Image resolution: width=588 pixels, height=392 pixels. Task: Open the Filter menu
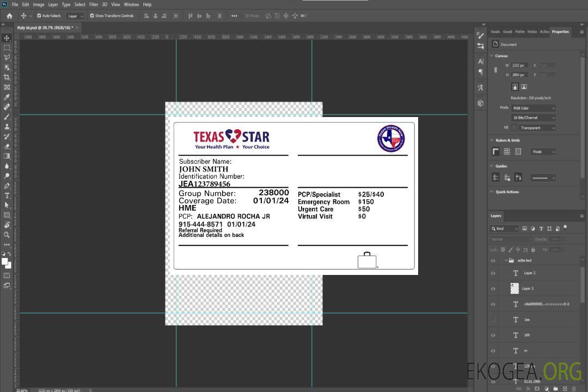94,4
